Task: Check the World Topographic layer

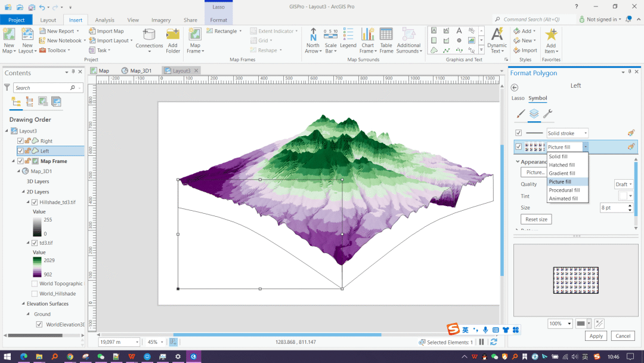Action: pos(35,284)
